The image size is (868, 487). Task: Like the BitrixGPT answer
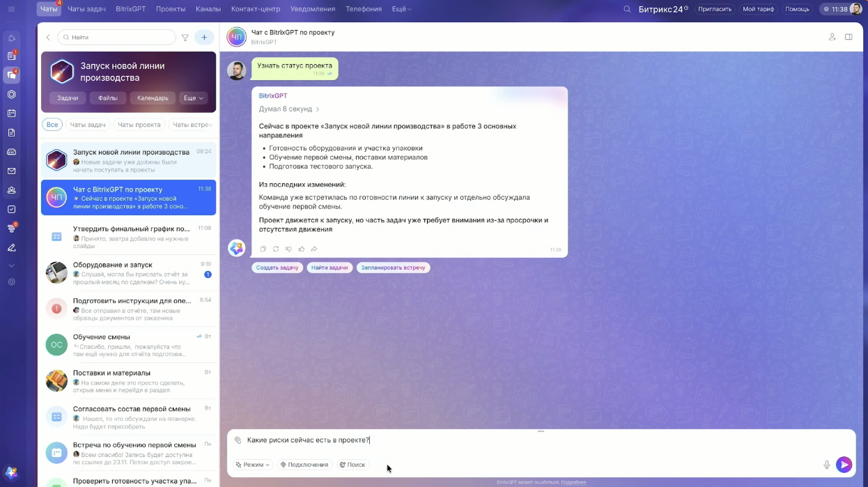[302, 249]
